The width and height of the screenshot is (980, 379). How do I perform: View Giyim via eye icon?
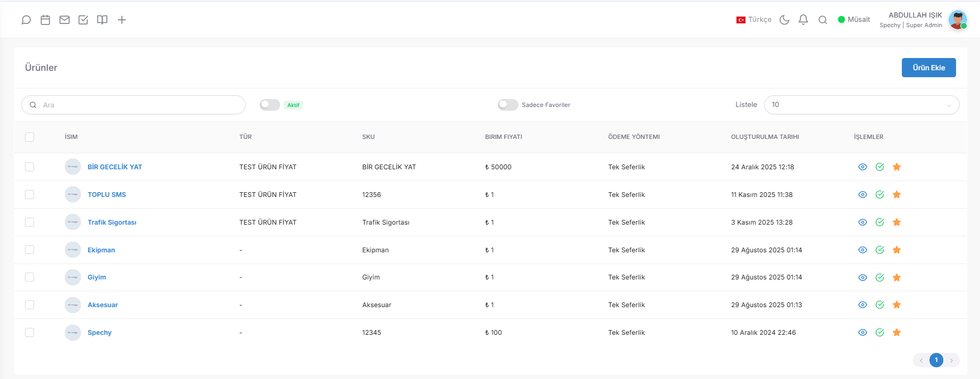[x=862, y=277]
